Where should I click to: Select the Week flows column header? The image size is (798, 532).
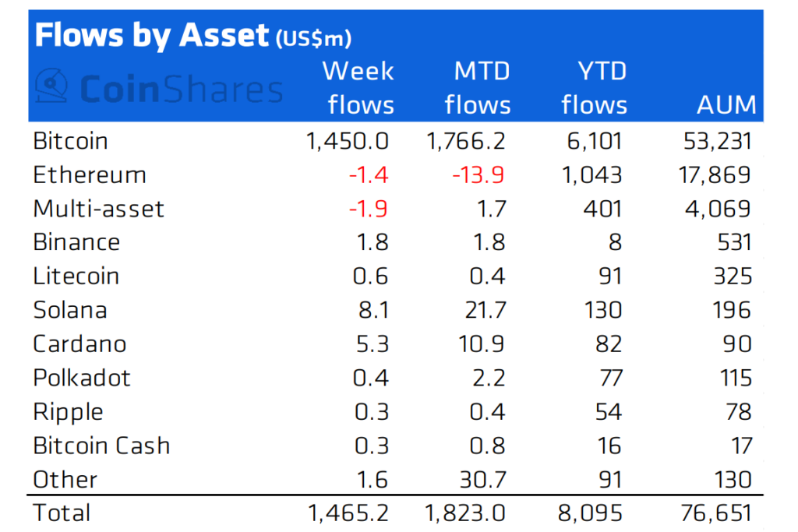358,87
